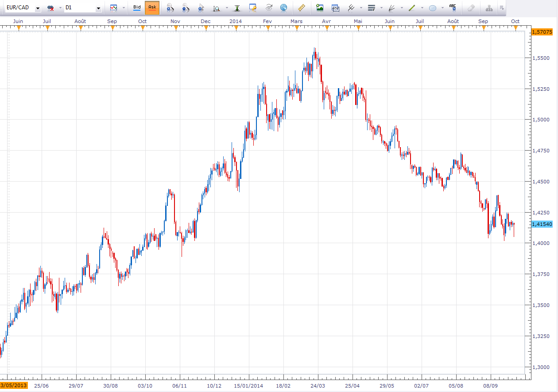The image size is (558, 392).
Task: Select the ABC text label tool
Action: tap(453, 7)
